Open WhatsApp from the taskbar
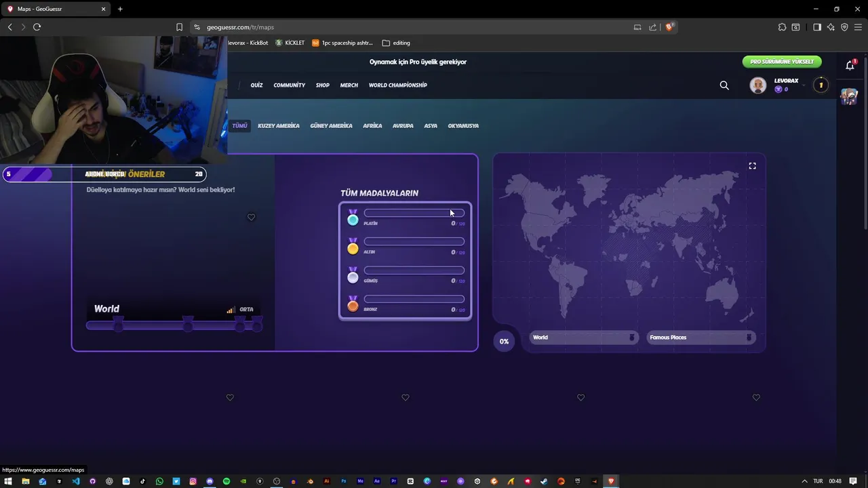Image resolution: width=868 pixels, height=488 pixels. [159, 481]
